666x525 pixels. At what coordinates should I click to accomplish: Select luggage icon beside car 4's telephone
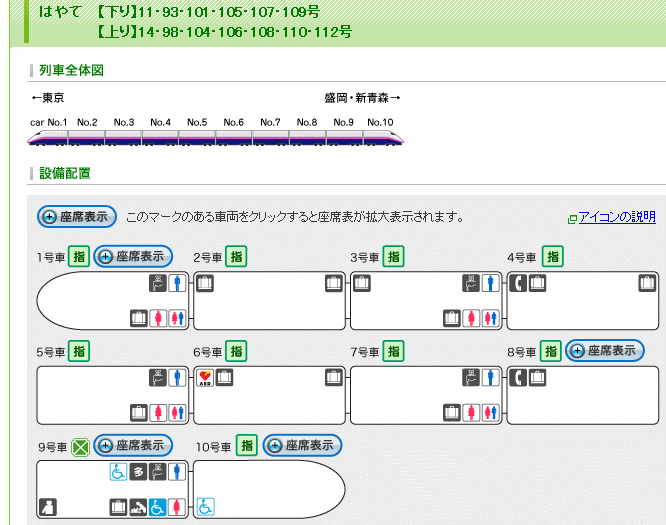click(537, 283)
